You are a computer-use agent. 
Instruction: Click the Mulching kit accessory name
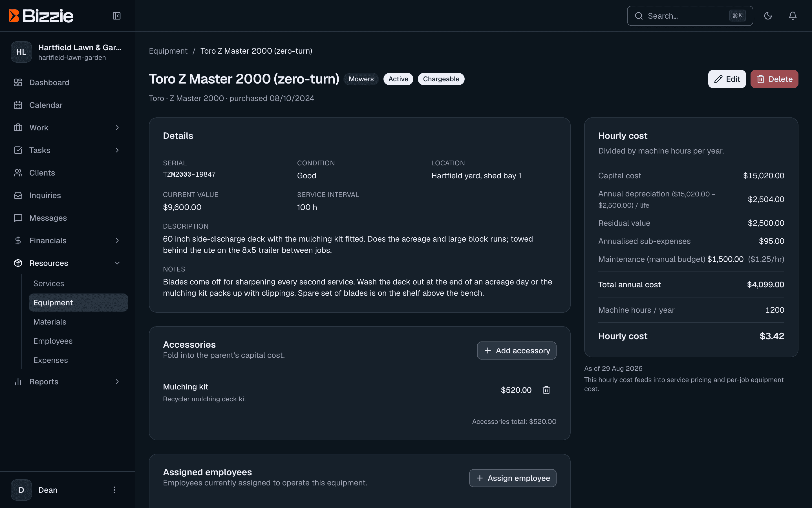pos(186,387)
